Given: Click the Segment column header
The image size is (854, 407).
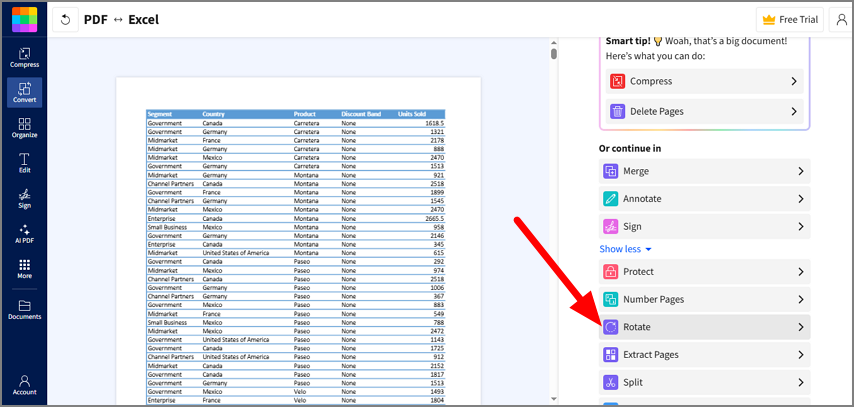Looking at the screenshot, I should pos(160,114).
